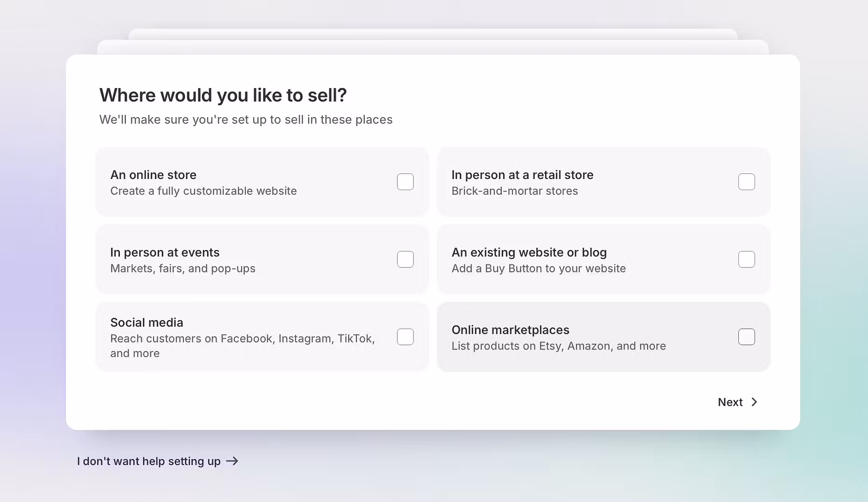This screenshot has width=868, height=502.
Task: Click the An existing website or blog title
Action: [x=529, y=252]
